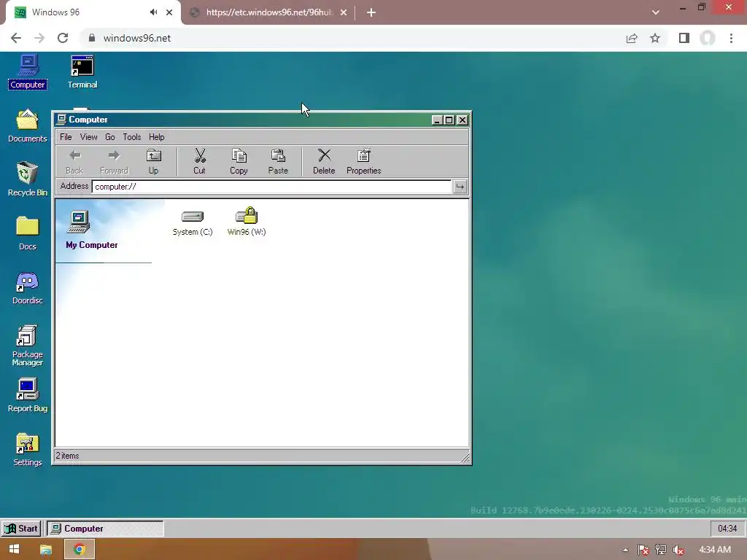Mute the Windows 96 tab audio
The height and width of the screenshot is (560, 747).
(x=153, y=12)
